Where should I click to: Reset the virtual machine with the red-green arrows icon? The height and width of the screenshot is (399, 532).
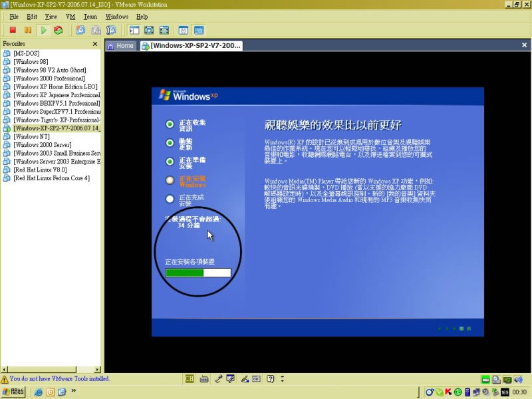point(59,30)
